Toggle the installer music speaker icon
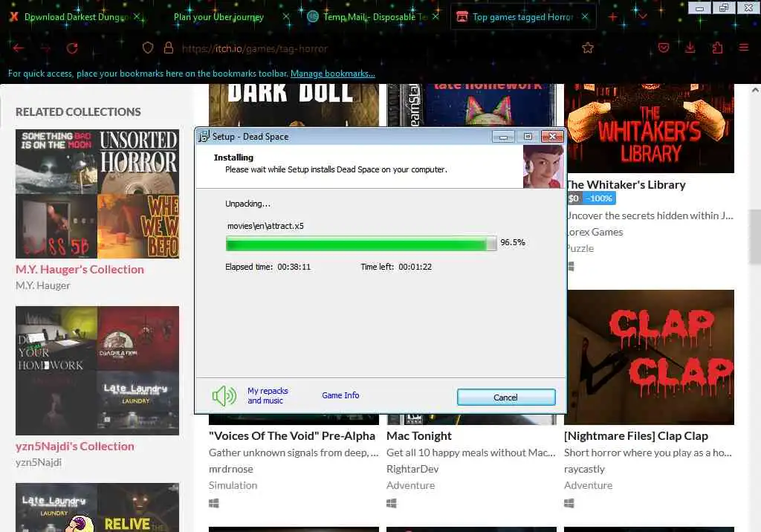Image resolution: width=761 pixels, height=532 pixels. pos(224,396)
